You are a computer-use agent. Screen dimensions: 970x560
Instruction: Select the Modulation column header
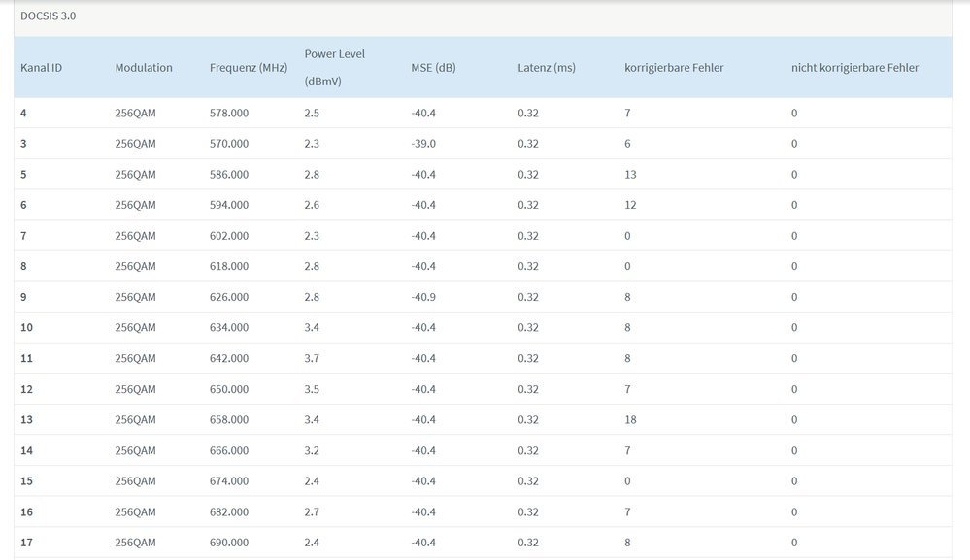(144, 68)
